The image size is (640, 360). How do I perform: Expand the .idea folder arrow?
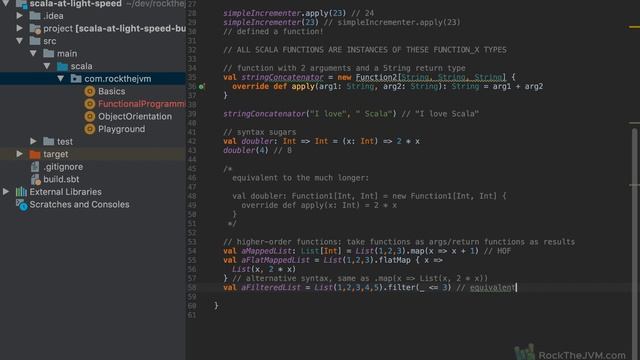[19, 16]
